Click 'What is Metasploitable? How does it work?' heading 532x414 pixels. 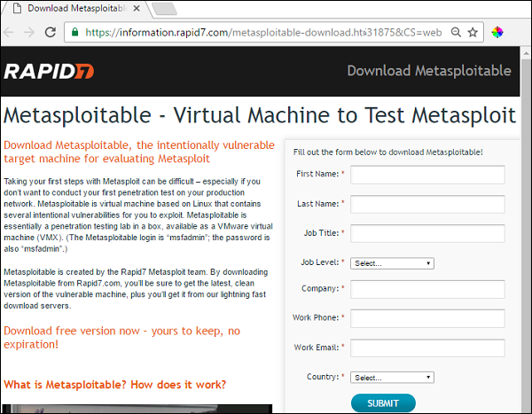115,385
